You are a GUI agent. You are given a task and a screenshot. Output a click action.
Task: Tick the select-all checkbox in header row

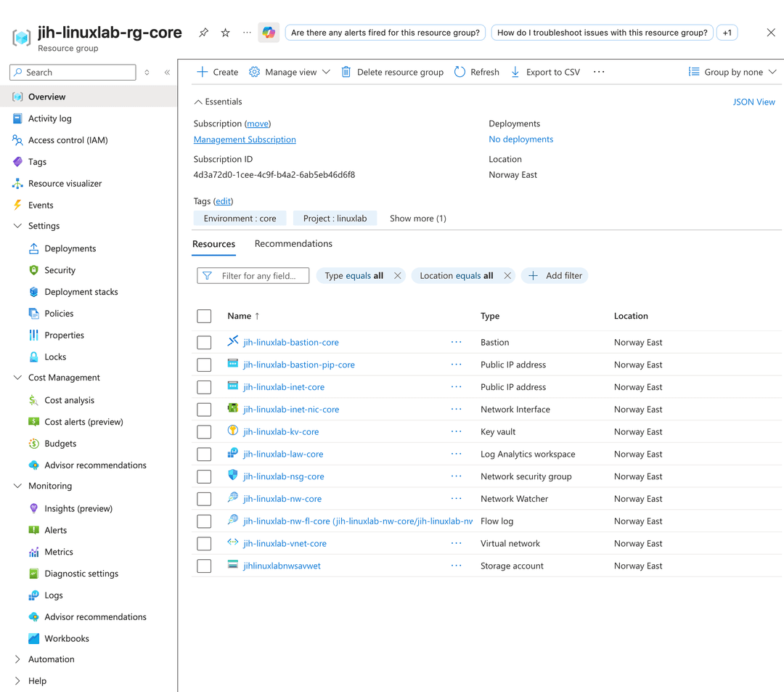[204, 317]
